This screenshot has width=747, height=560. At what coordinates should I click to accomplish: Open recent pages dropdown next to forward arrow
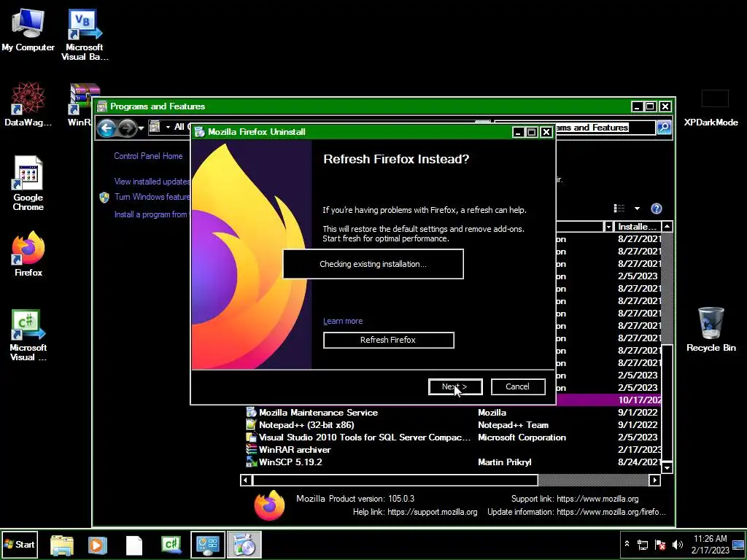[141, 128]
